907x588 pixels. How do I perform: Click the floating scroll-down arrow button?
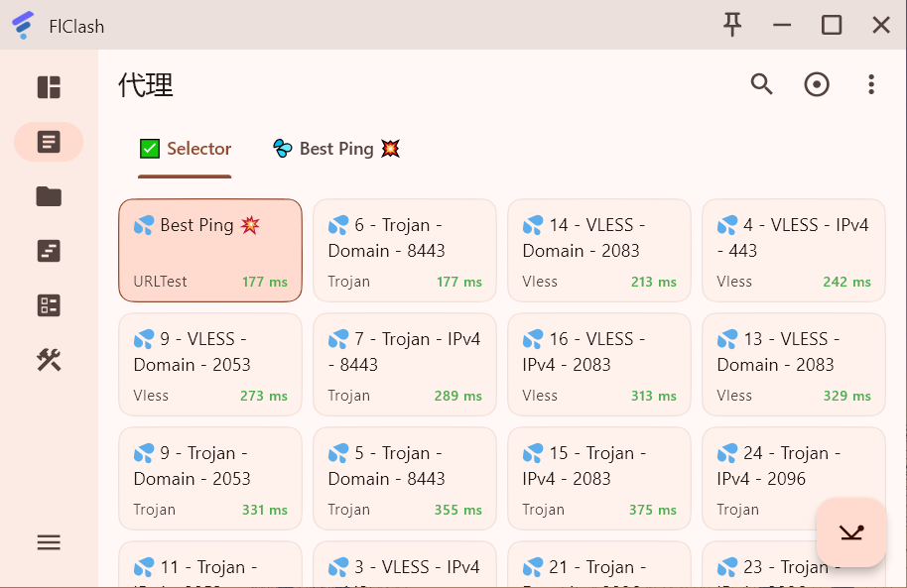click(851, 532)
